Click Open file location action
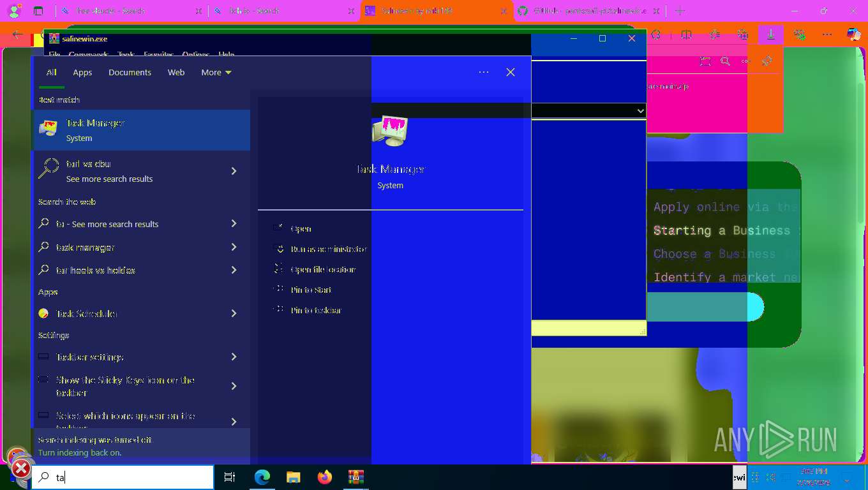Image resolution: width=868 pixels, height=490 pixels. point(323,269)
